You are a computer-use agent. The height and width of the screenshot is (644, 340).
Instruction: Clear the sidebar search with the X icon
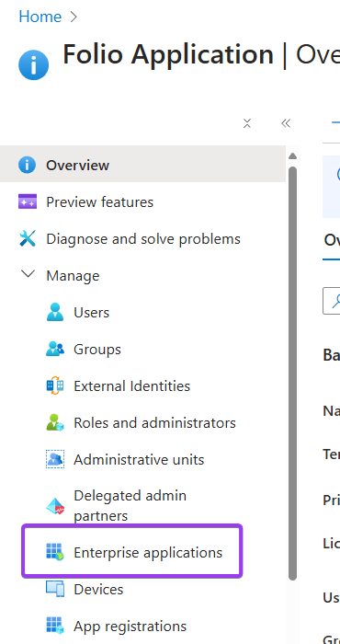(x=247, y=123)
